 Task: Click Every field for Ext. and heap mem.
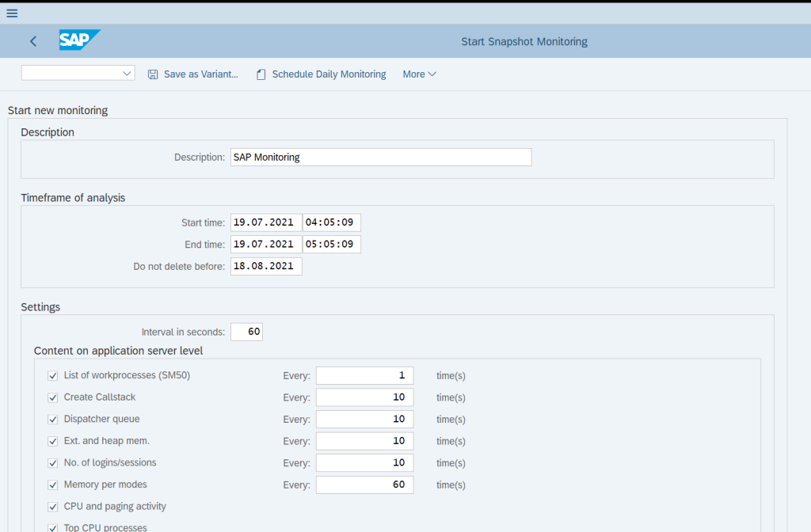(364, 442)
